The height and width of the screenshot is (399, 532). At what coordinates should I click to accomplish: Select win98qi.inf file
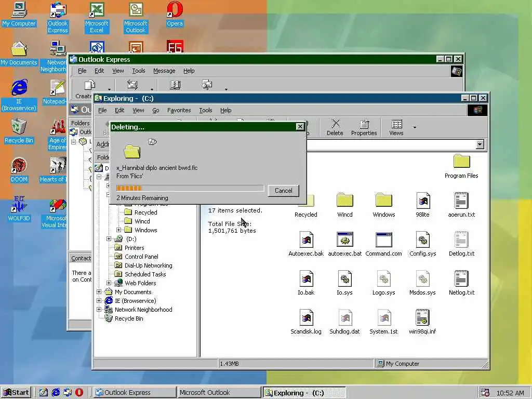(423, 322)
